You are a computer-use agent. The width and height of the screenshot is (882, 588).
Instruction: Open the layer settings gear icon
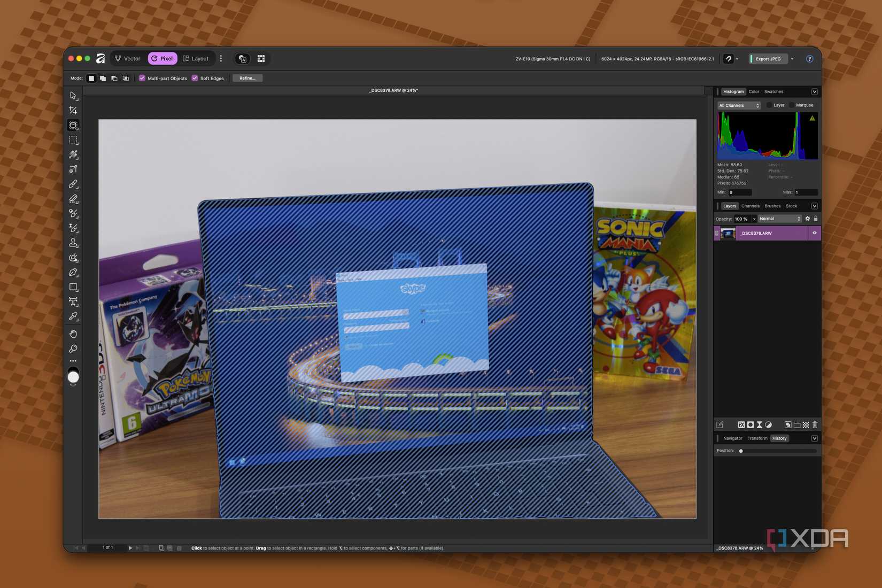[808, 219]
